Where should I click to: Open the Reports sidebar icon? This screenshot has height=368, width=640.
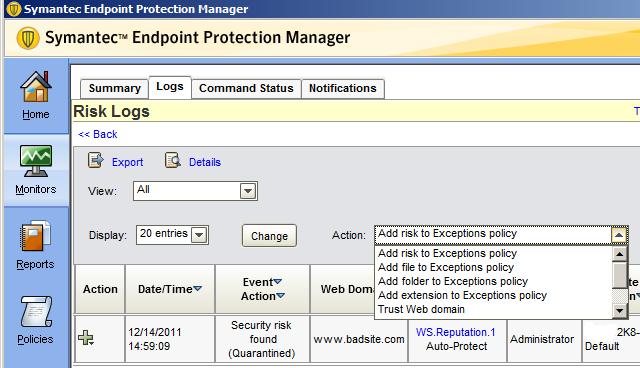(36, 236)
